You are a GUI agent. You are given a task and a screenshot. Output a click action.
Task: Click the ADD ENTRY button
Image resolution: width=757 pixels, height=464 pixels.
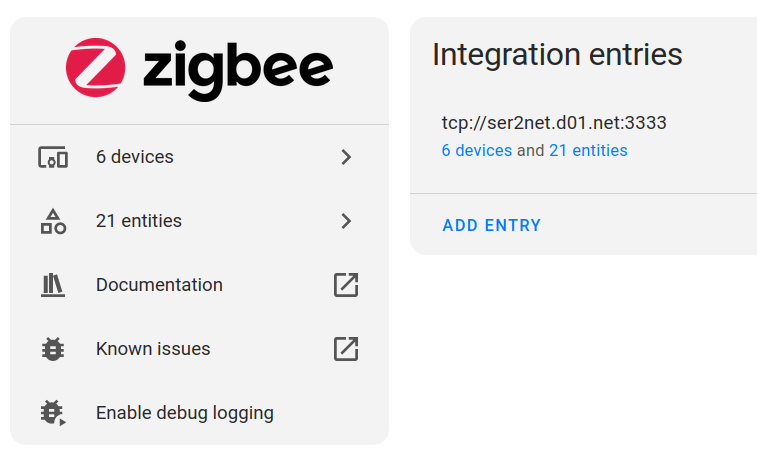(491, 225)
